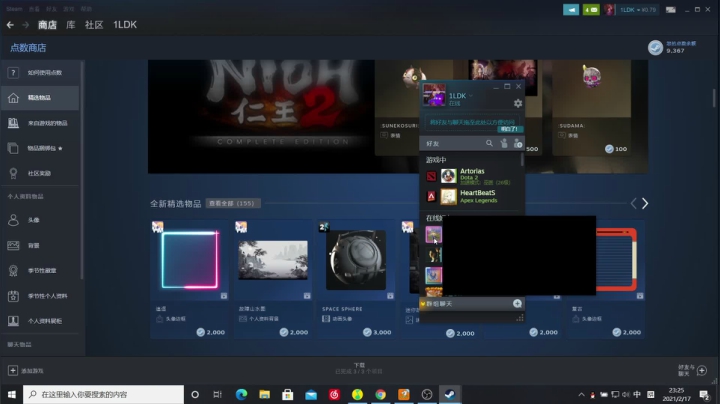Open the green inbox notifications icon
720x404 pixels.
tap(591, 10)
